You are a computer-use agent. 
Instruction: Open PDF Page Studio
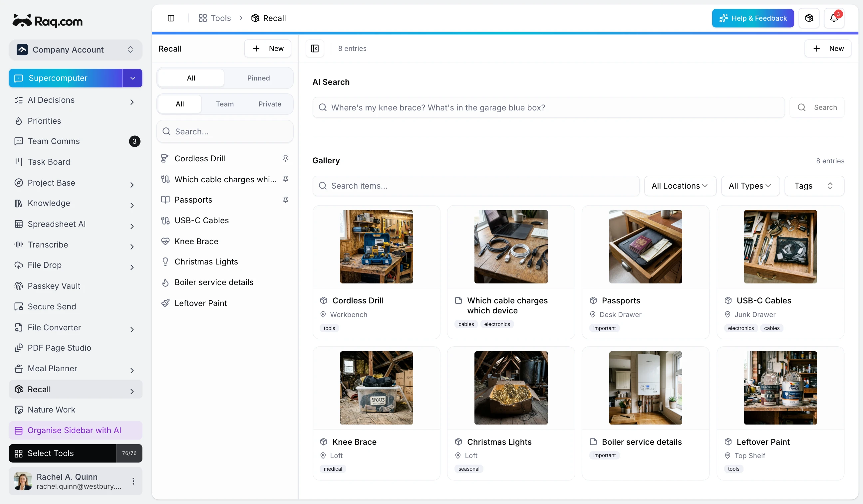pos(75,348)
